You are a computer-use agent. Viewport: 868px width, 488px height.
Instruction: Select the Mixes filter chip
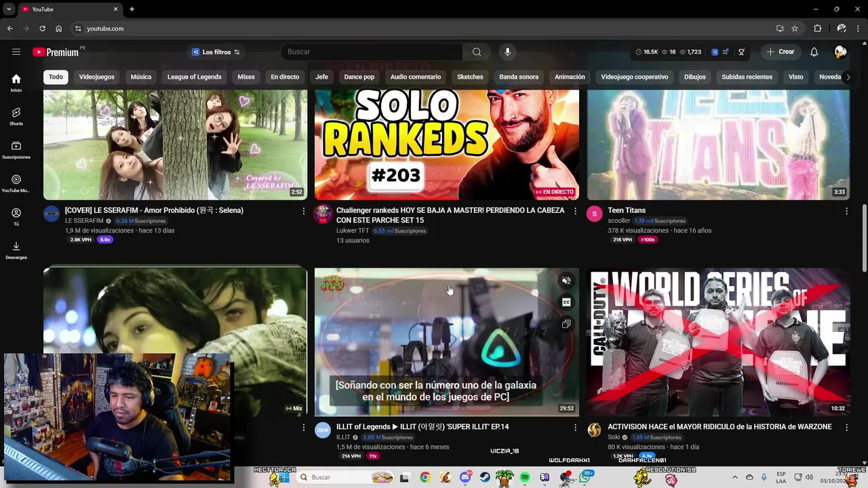tap(246, 77)
